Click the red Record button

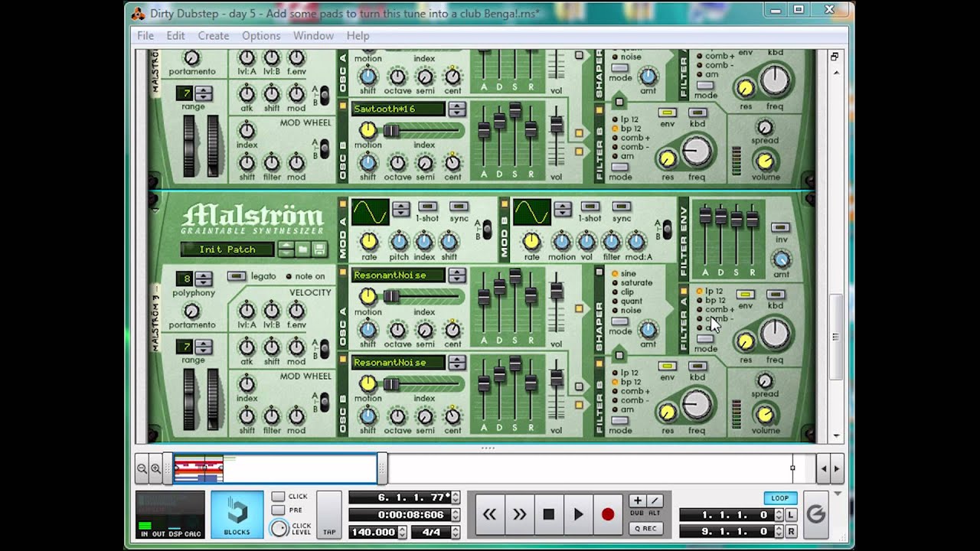(x=608, y=514)
